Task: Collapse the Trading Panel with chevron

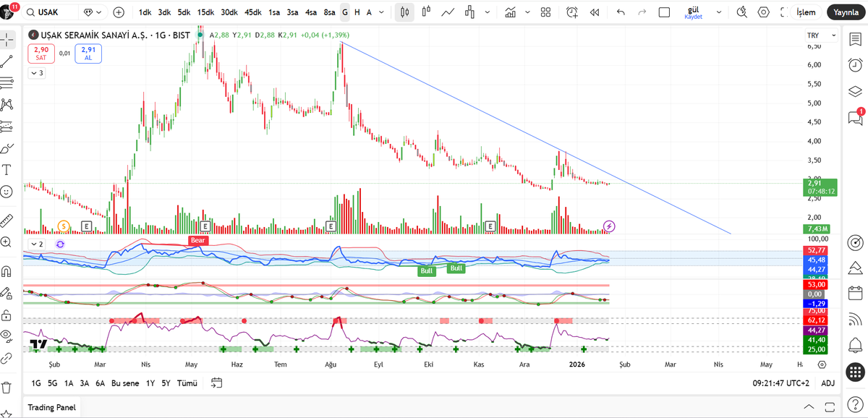Action: 809,407
